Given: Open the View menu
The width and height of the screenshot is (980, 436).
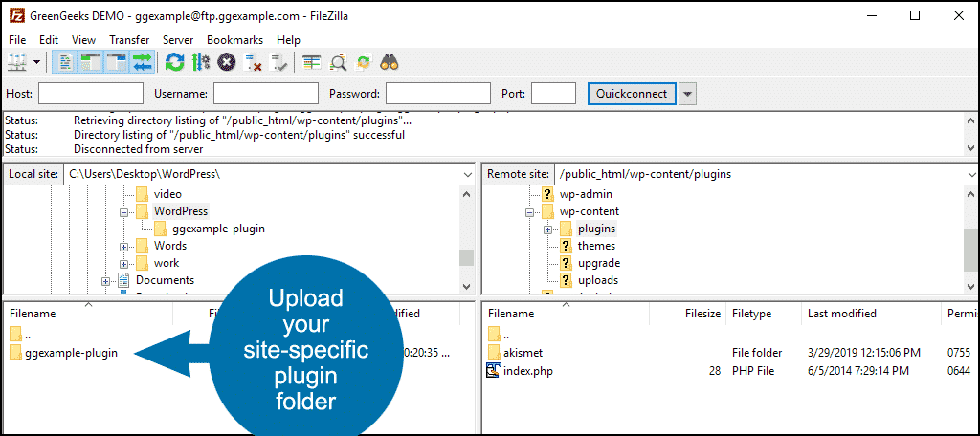Looking at the screenshot, I should coord(84,40).
